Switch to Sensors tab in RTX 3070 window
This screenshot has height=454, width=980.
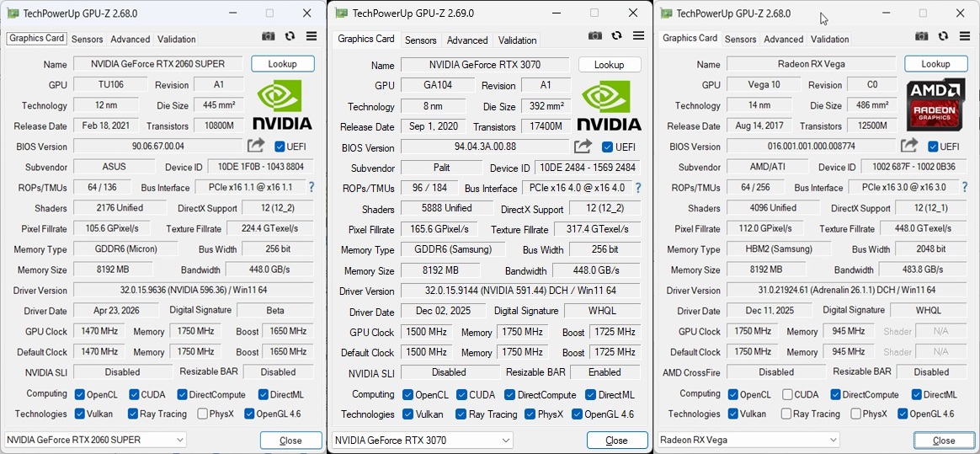point(421,40)
